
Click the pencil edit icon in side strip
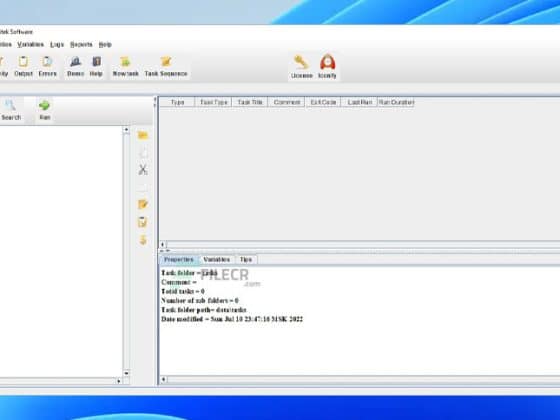[143, 204]
